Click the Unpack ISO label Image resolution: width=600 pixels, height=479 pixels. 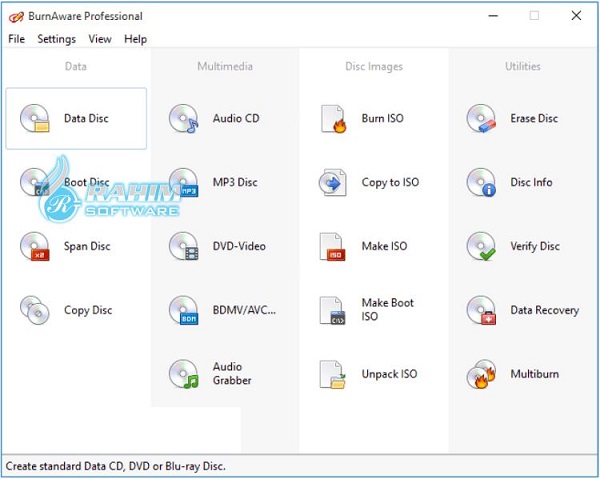pyautogui.click(x=389, y=374)
